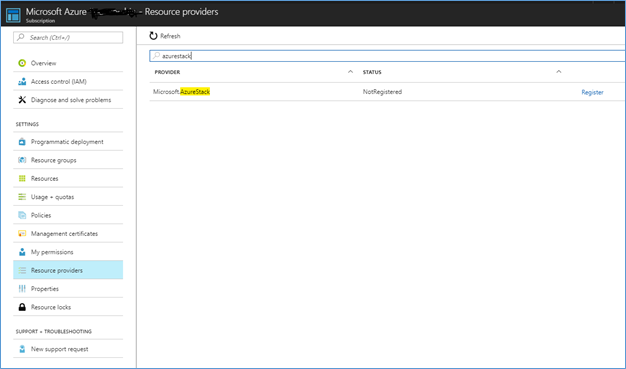Open New support request
The height and width of the screenshot is (369, 626).
pyautogui.click(x=68, y=349)
